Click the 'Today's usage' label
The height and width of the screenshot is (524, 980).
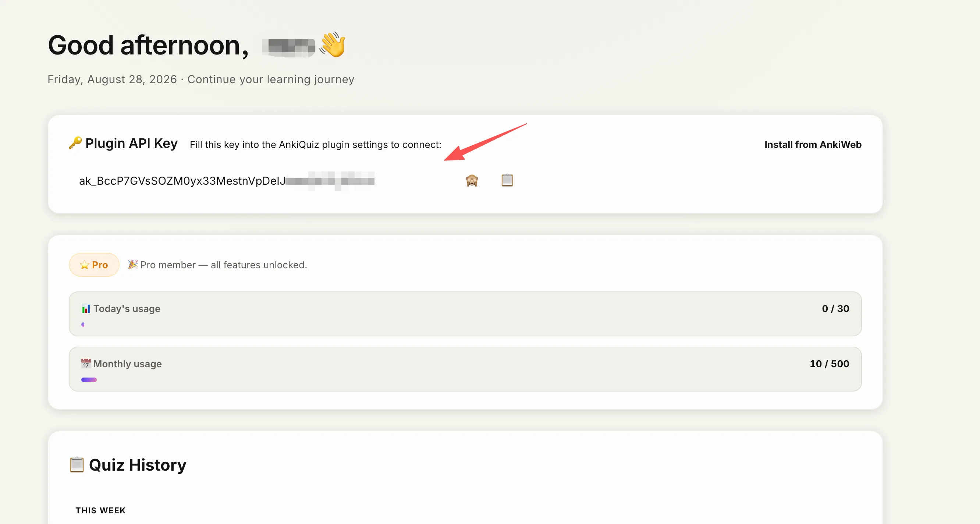pyautogui.click(x=127, y=309)
